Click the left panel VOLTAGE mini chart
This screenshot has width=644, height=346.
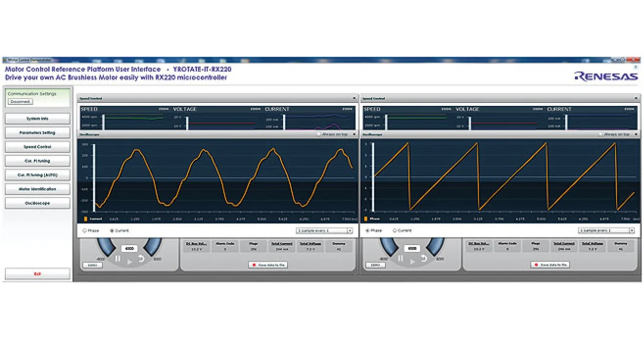click(217, 118)
